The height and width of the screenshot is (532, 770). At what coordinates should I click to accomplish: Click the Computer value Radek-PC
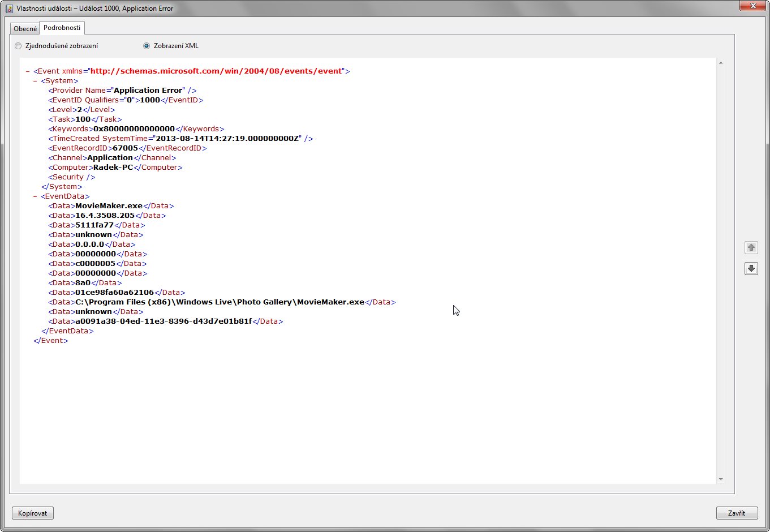(x=113, y=168)
